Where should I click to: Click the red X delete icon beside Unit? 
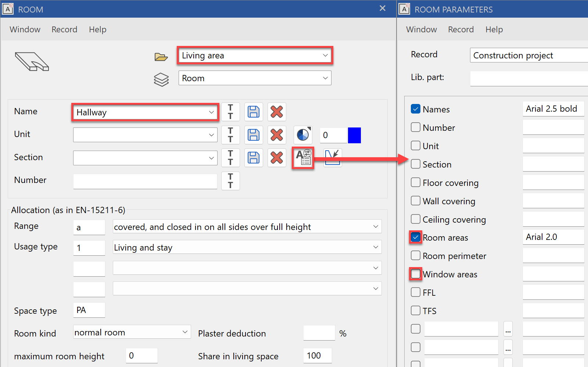[277, 135]
